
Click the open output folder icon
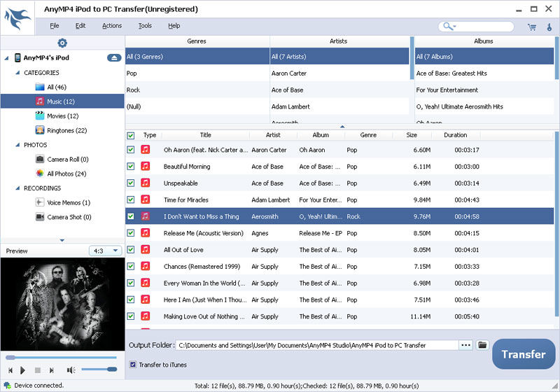[482, 345]
